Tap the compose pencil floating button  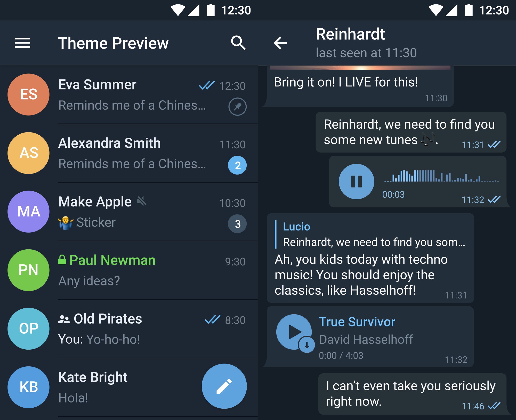[224, 386]
